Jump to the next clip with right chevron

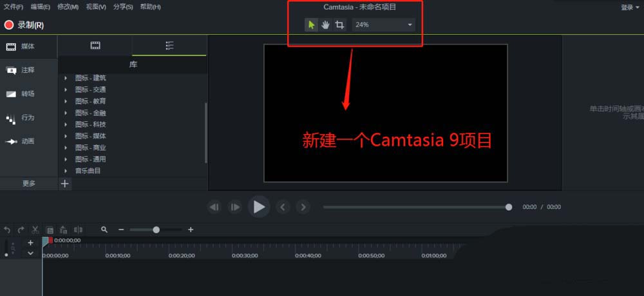tap(303, 207)
